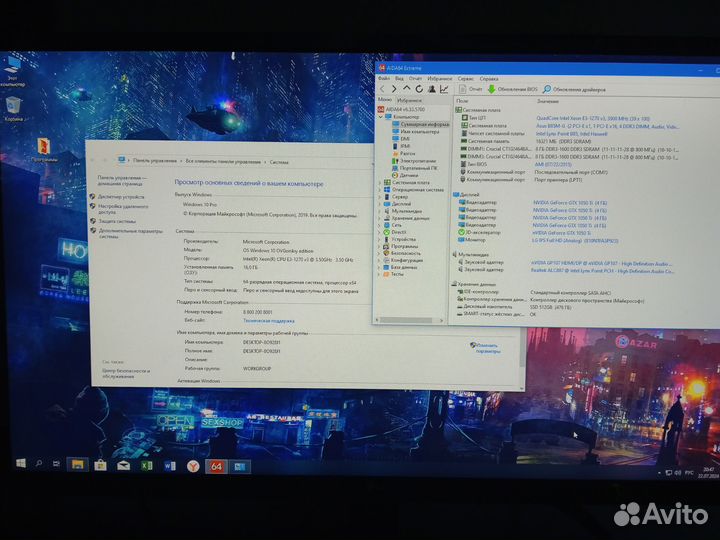The image size is (720, 540).
Task: Select AIDA64 v6.33.5700 root node
Action: (401, 109)
